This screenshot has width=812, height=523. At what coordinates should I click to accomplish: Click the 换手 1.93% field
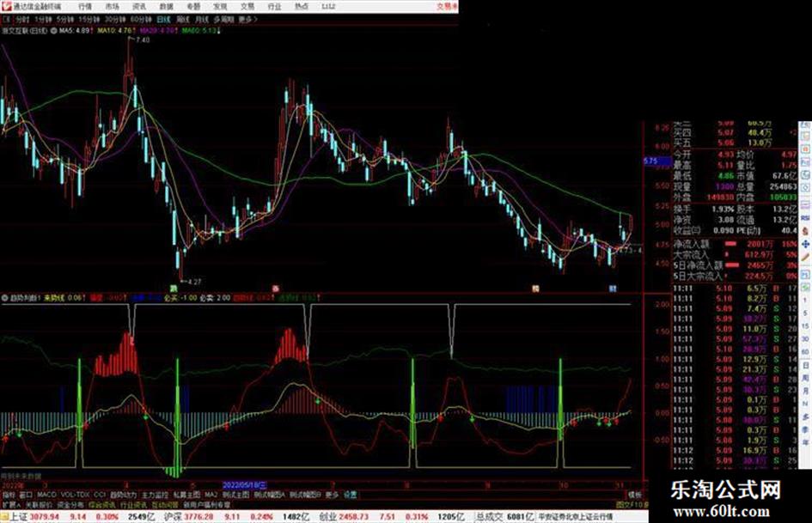click(x=704, y=209)
